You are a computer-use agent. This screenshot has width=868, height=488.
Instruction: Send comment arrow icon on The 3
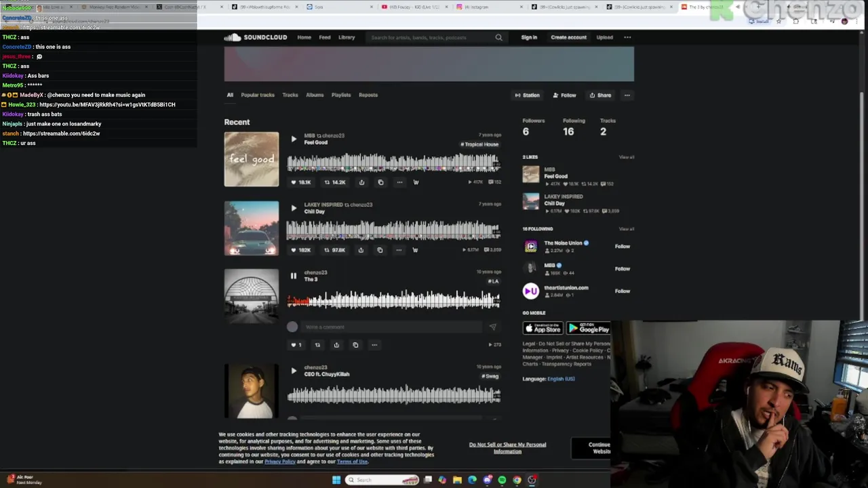tap(493, 327)
